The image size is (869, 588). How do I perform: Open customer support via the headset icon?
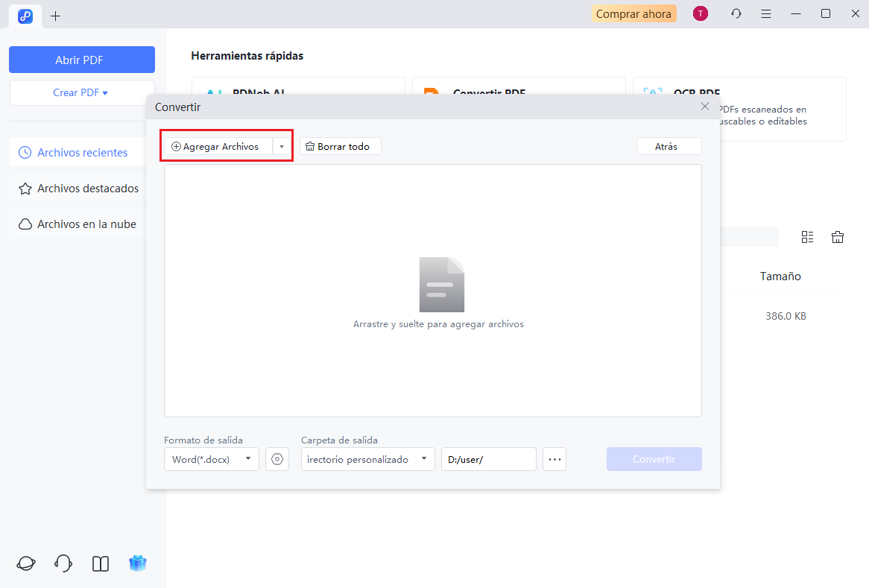63,563
